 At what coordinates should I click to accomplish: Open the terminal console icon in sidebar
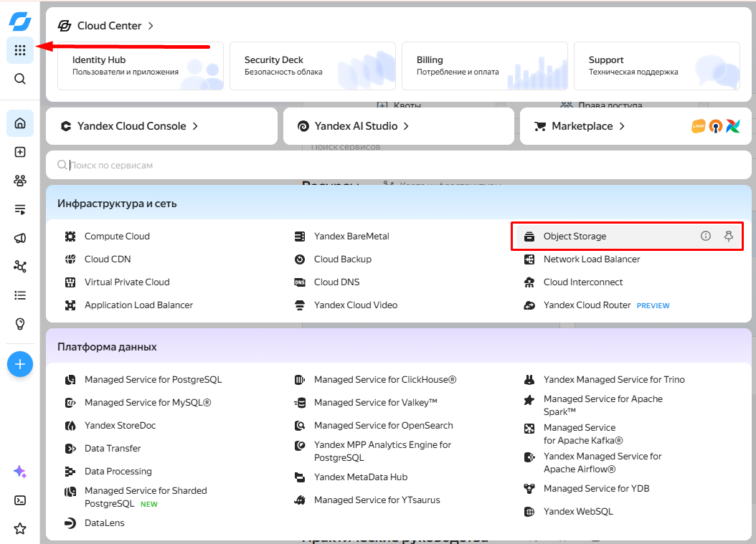(20, 500)
